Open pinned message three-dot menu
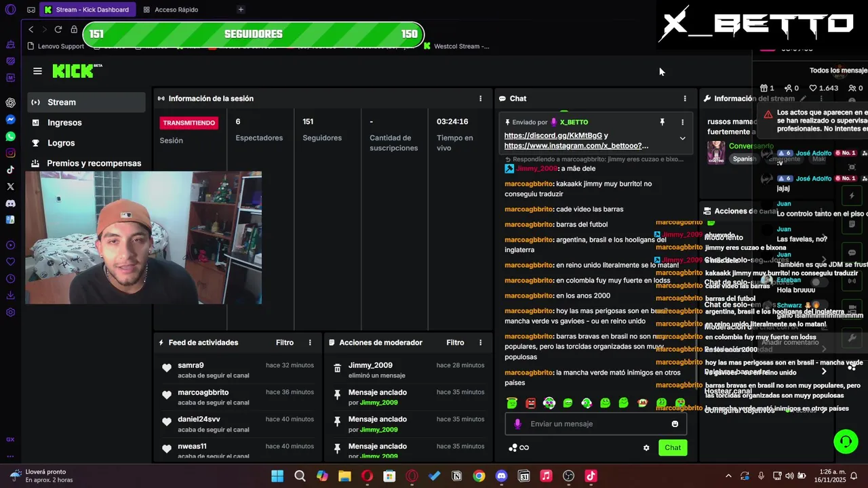 (682, 122)
